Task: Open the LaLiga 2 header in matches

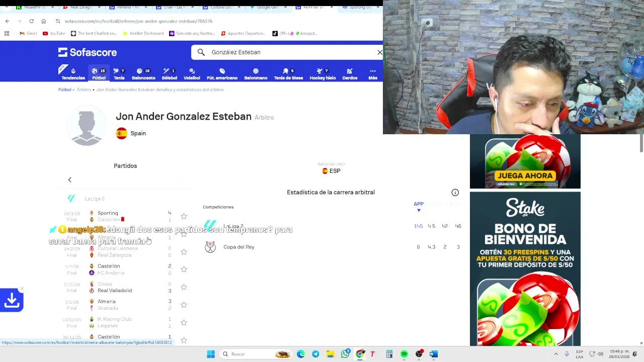Action: [95, 199]
